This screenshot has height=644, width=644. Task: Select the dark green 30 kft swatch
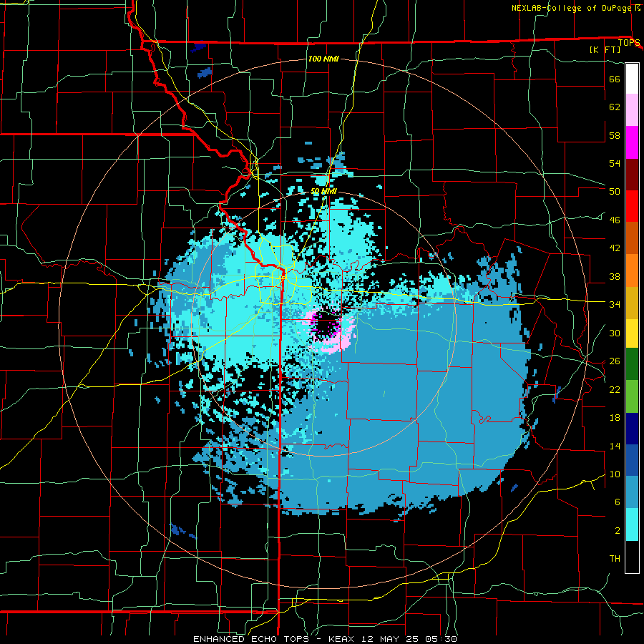click(x=632, y=364)
